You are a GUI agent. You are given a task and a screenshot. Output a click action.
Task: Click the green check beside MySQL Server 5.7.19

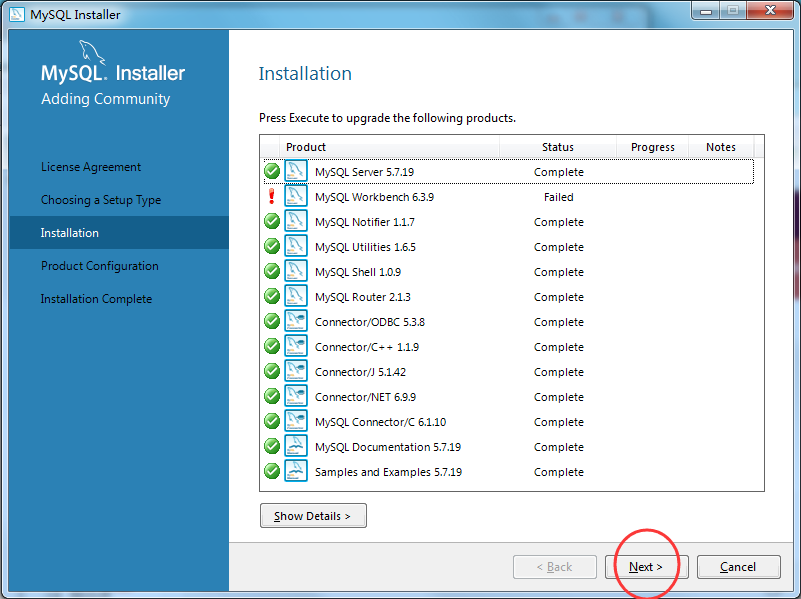pyautogui.click(x=272, y=171)
